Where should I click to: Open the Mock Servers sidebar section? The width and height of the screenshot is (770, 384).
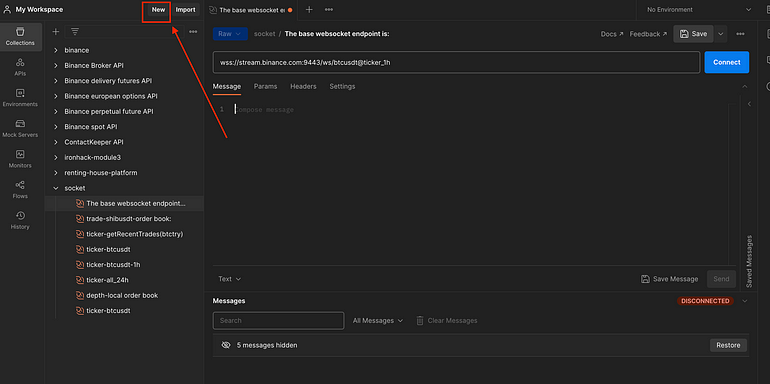click(20, 128)
